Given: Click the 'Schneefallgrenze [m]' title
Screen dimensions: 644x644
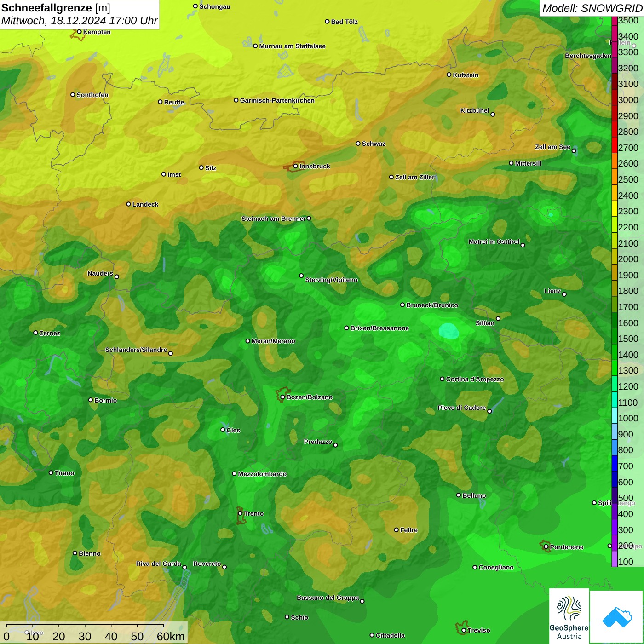Looking at the screenshot, I should pos(56,8).
